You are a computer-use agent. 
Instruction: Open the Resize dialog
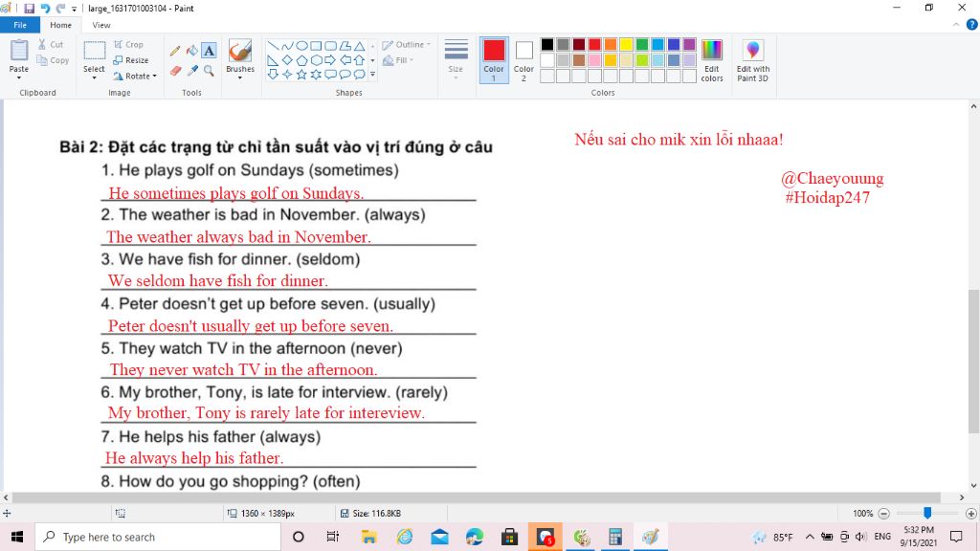tap(130, 60)
